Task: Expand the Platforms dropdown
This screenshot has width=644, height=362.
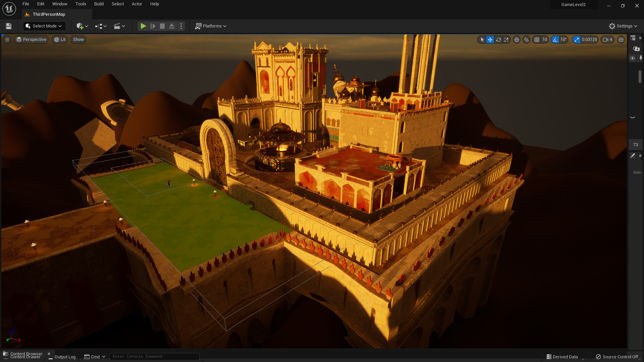Action: [211, 26]
